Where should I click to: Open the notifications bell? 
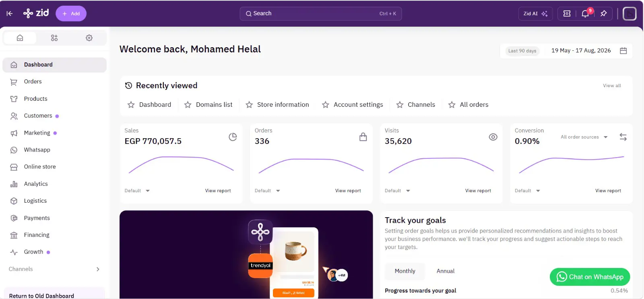click(585, 14)
